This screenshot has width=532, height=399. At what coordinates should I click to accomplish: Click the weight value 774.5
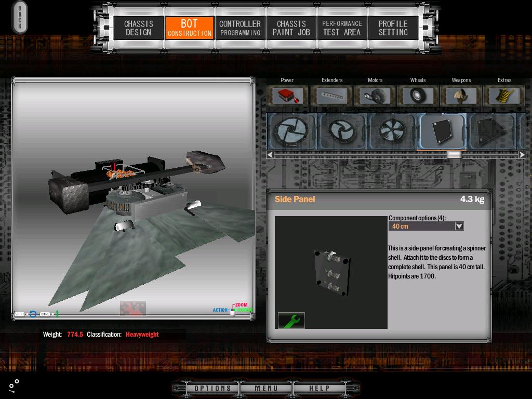point(75,334)
